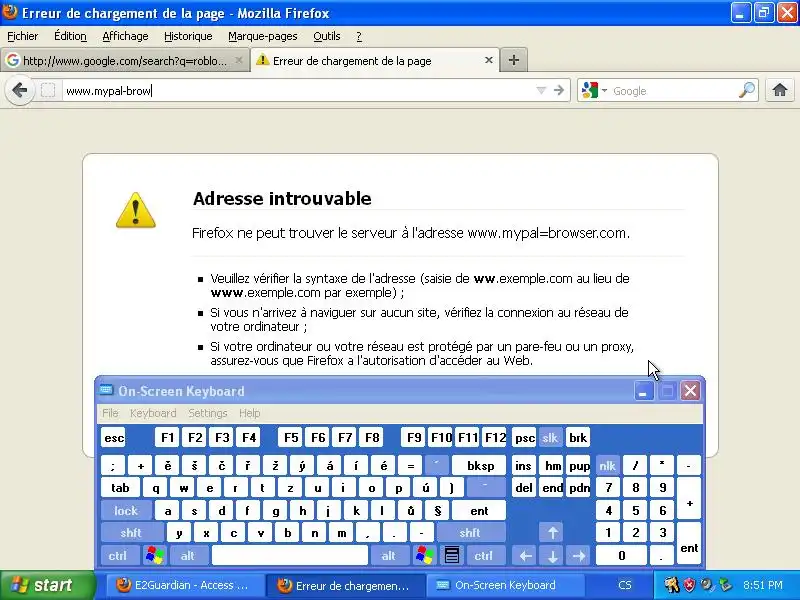800x600 pixels.
Task: Click the up arrow key
Action: pos(552,533)
